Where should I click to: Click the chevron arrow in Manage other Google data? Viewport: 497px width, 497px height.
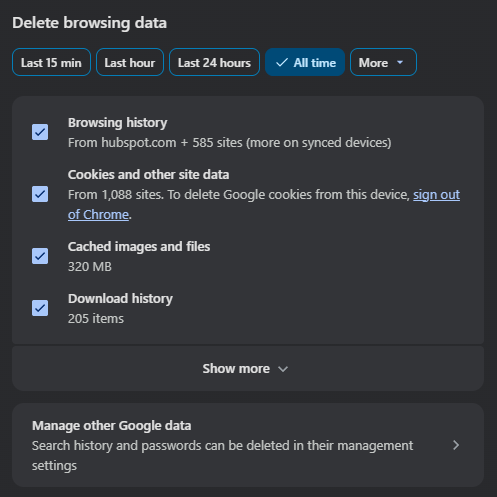click(x=456, y=445)
